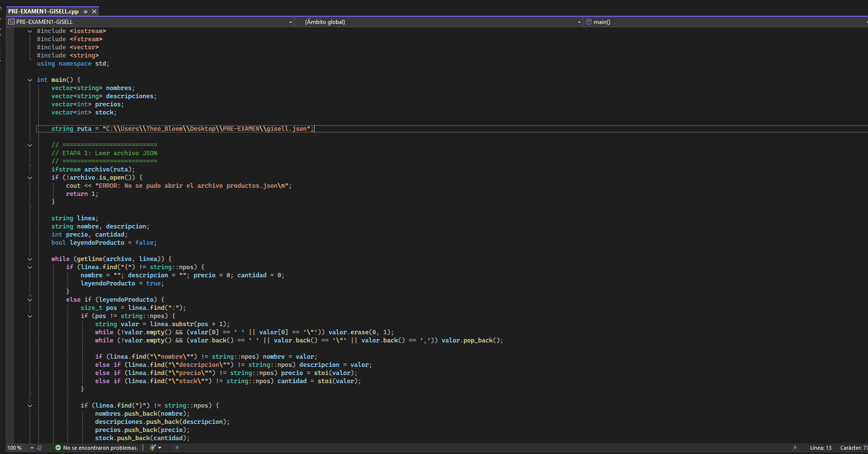Click the project icon in navigation bar

pos(11,22)
